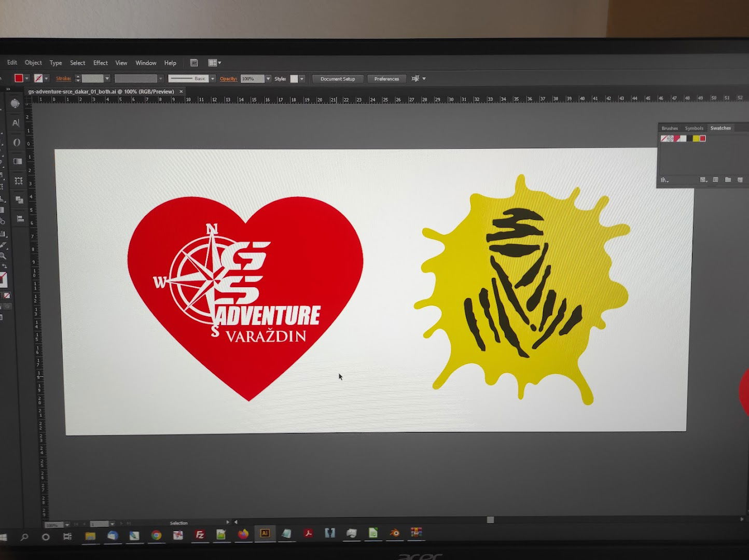Click the Illustrator icon in the taskbar
This screenshot has width=749, height=560.
point(265,534)
